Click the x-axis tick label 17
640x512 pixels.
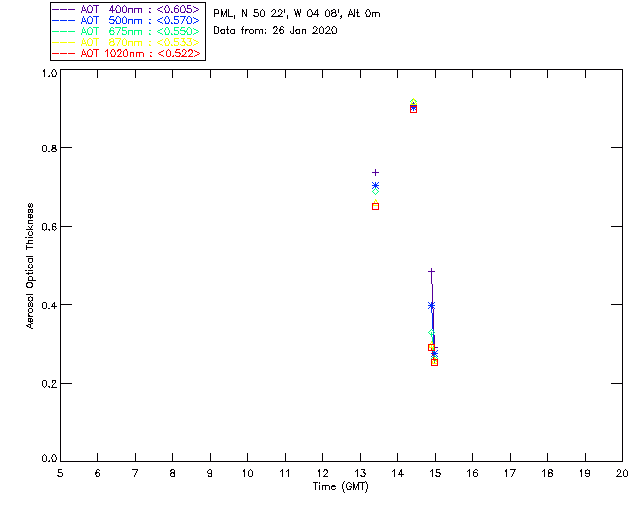[x=510, y=473]
